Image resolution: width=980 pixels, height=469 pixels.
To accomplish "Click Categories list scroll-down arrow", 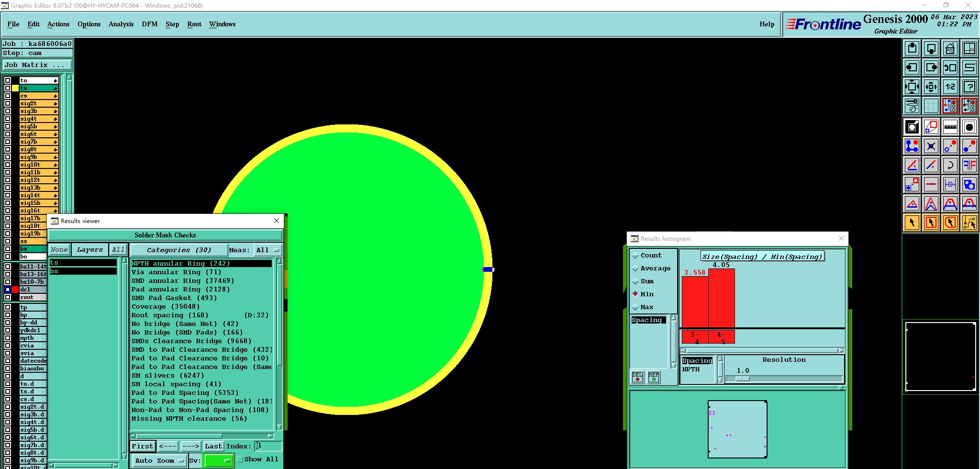I will tap(279, 427).
